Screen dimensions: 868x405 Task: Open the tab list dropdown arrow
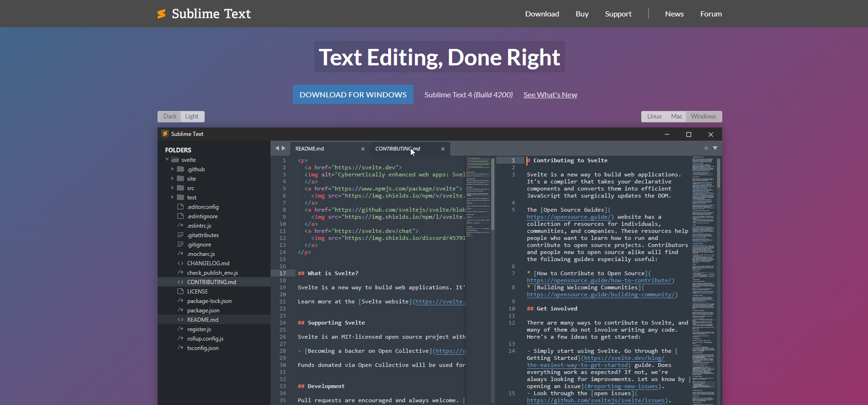tap(715, 148)
